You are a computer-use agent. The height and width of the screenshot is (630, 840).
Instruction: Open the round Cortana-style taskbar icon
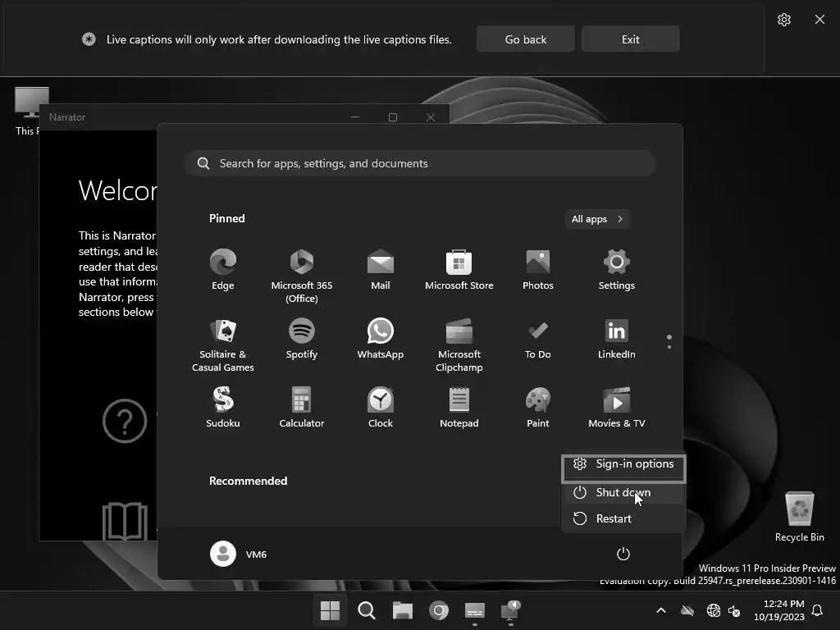pyautogui.click(x=438, y=610)
